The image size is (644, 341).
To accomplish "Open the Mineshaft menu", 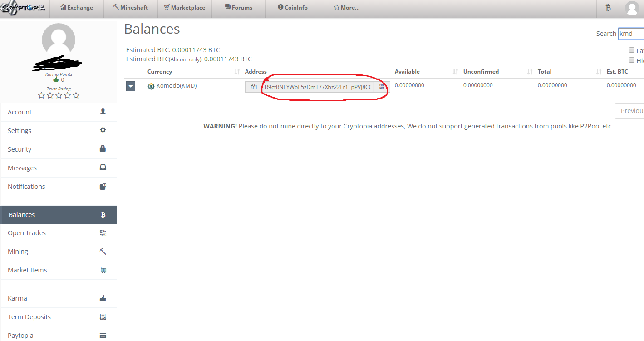I will [x=131, y=8].
